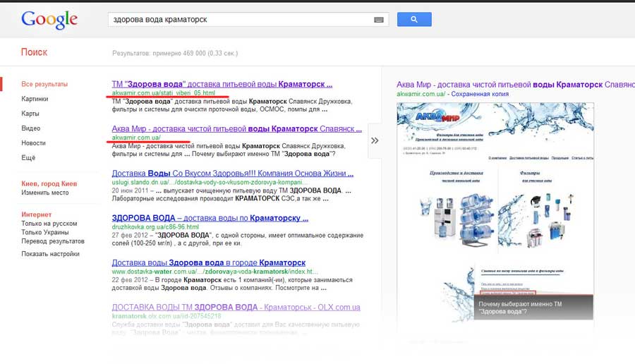Click preview pane URL akwamir.com.ua/
This screenshot has height=364, width=635.
pyautogui.click(x=421, y=94)
